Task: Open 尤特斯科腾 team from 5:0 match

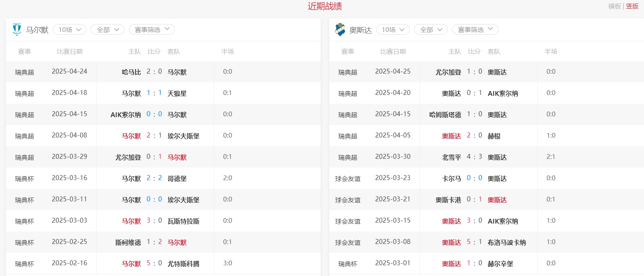Action: (183, 264)
